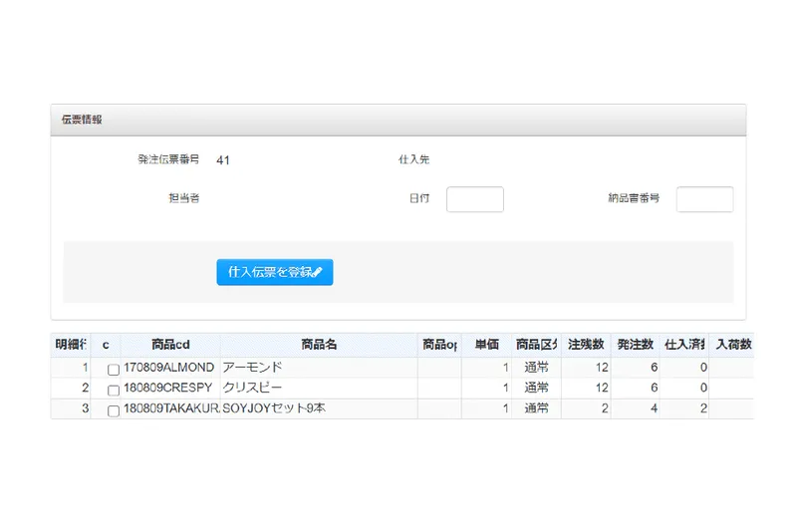Viewport: 797px width, 532px height.
Task: Click the 商品区分 column header
Action: (x=536, y=345)
